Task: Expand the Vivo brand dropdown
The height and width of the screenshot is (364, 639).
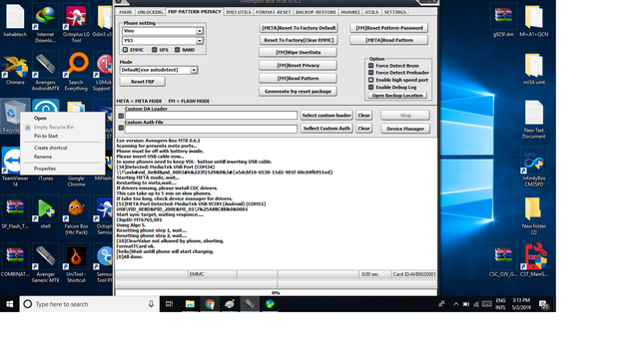Action: click(x=200, y=31)
